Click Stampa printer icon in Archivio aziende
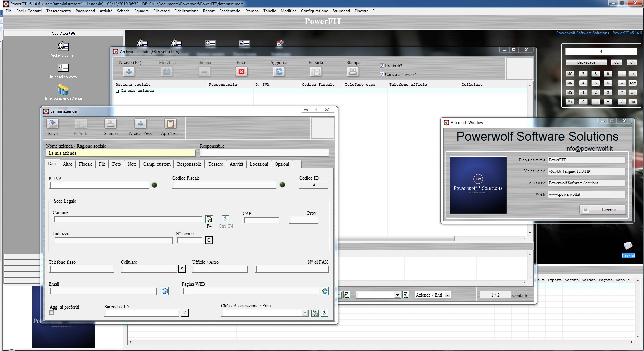The image size is (644, 351). pos(353,72)
